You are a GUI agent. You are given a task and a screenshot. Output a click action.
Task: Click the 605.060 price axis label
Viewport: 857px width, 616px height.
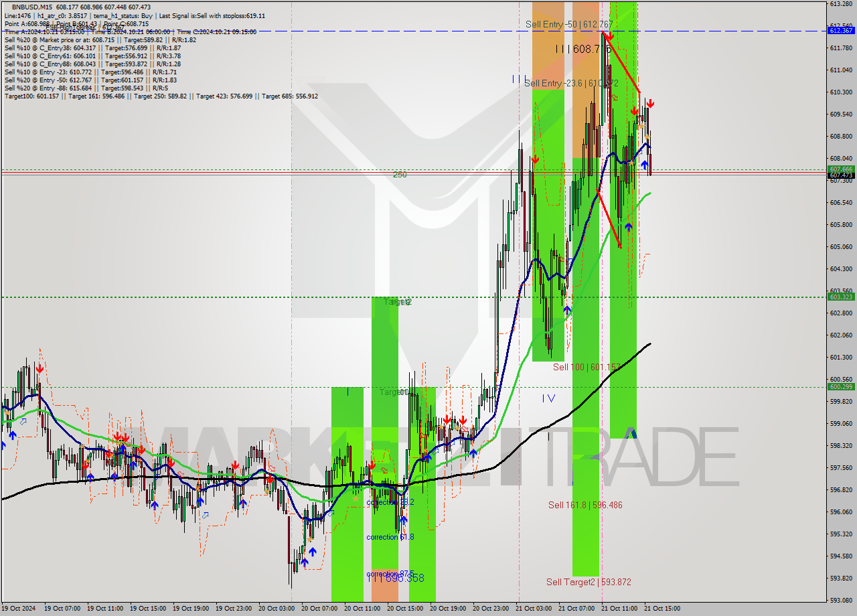841,246
